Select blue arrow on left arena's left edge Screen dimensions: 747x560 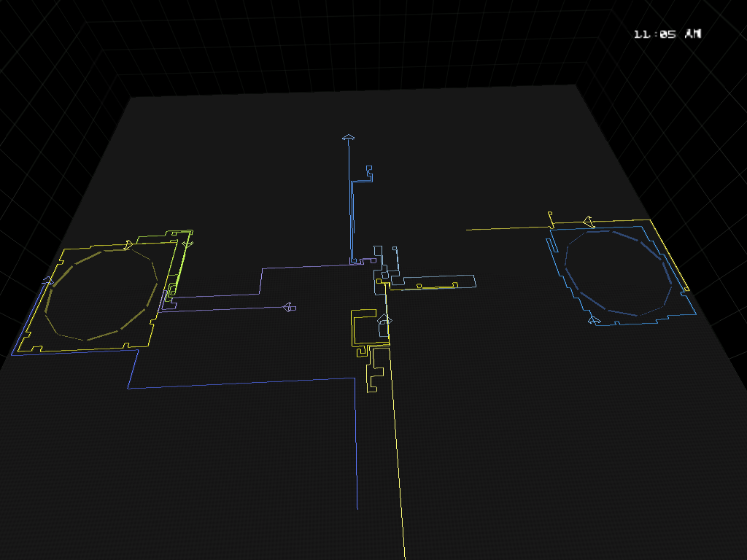[48, 280]
